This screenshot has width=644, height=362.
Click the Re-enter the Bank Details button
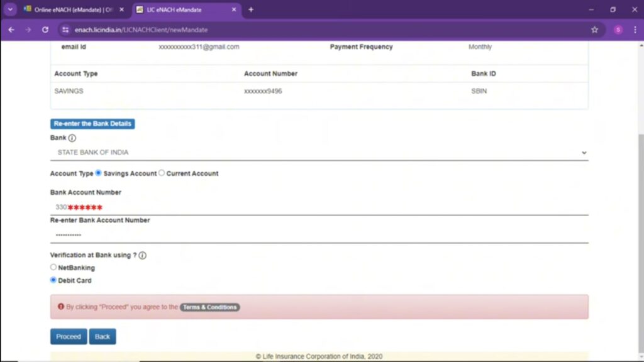(92, 124)
